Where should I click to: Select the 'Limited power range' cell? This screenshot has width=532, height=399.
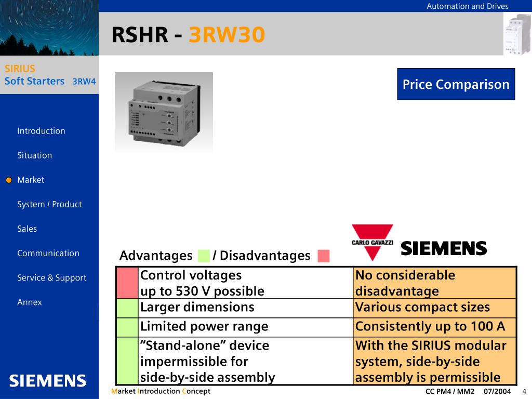point(246,327)
